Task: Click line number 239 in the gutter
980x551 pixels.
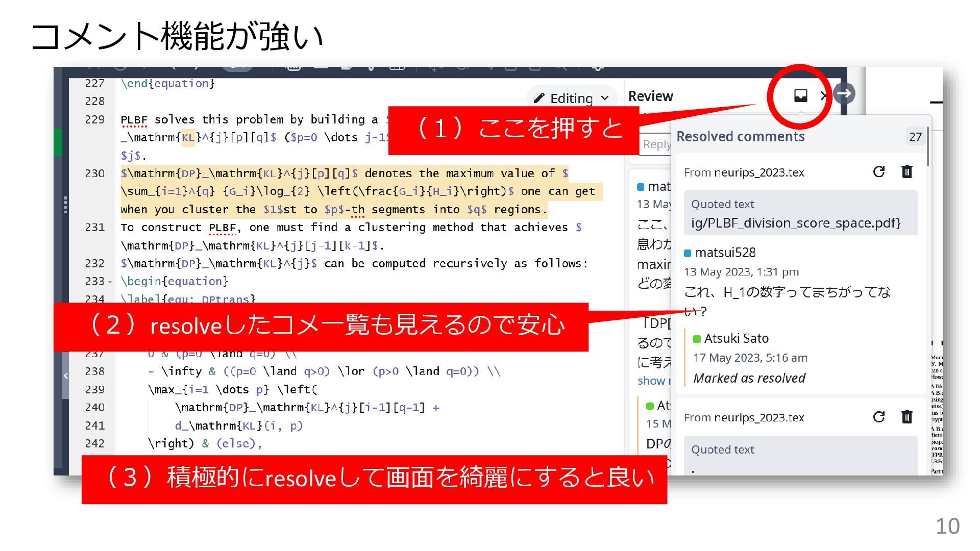Action: 94,390
